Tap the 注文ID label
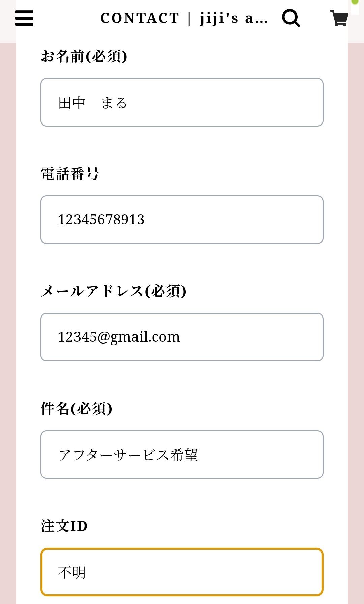364x604 pixels. 64,526
